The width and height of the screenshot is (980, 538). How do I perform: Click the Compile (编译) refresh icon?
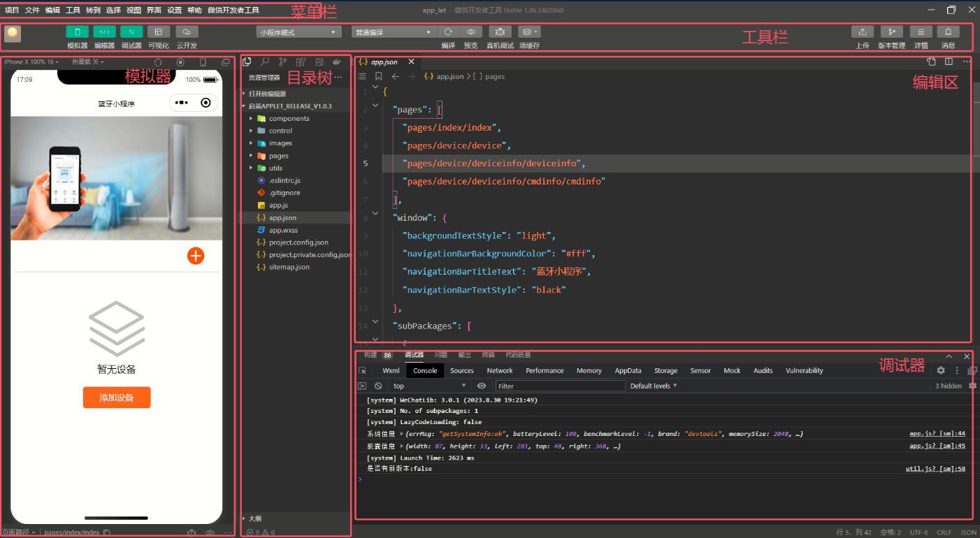[448, 32]
